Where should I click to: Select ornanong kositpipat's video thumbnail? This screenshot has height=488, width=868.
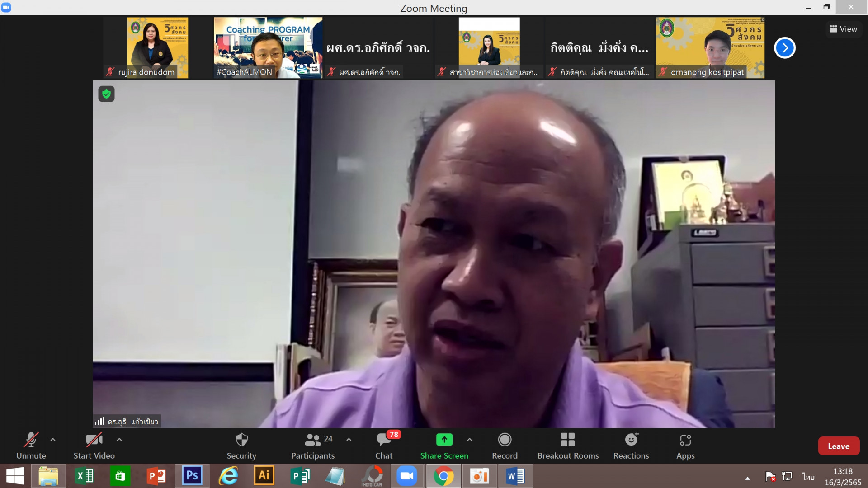pos(710,48)
